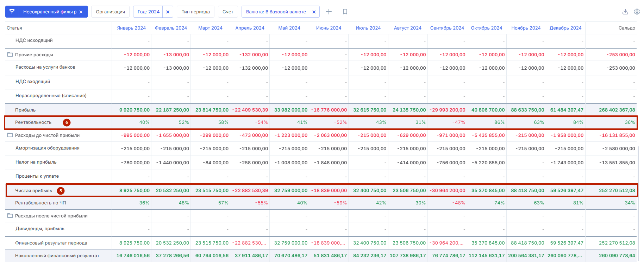The height and width of the screenshot is (266, 644).
Task: Select Налог на прибыль row label
Action: pos(36,162)
